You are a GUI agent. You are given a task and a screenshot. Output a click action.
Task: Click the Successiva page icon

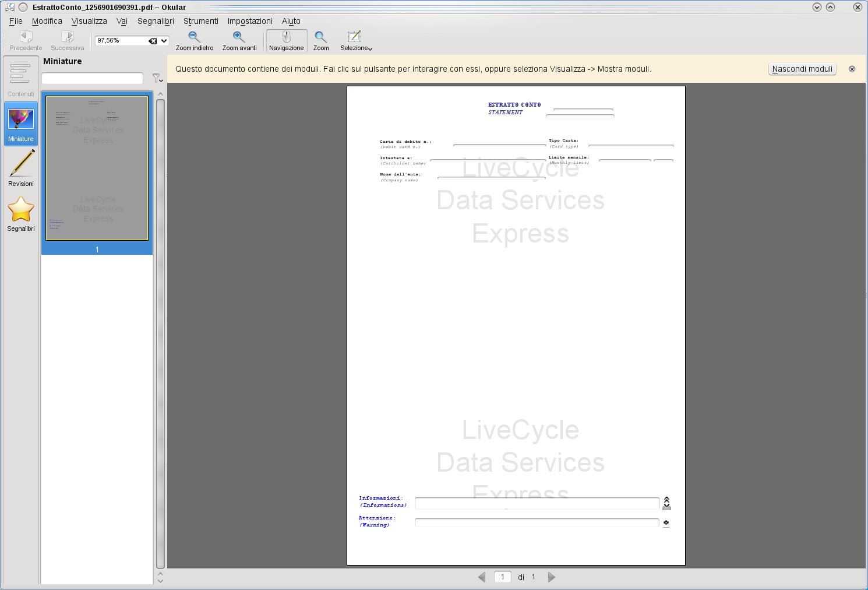pyautogui.click(x=67, y=37)
